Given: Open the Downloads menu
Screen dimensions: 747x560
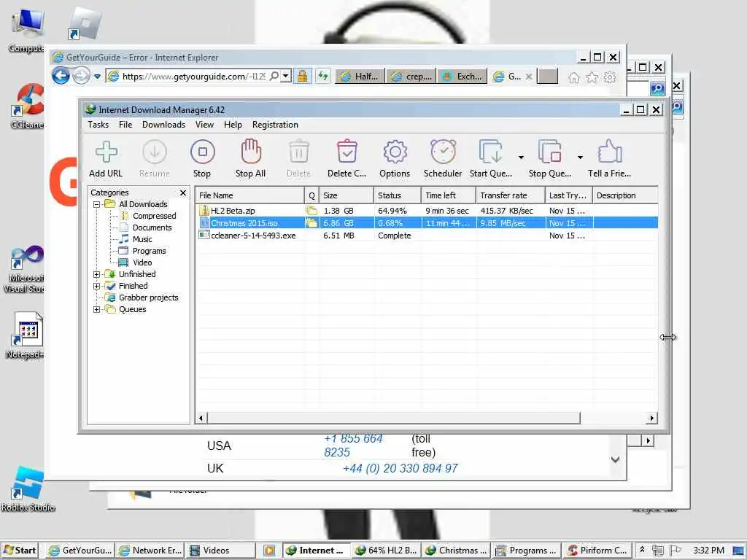Looking at the screenshot, I should (x=163, y=125).
